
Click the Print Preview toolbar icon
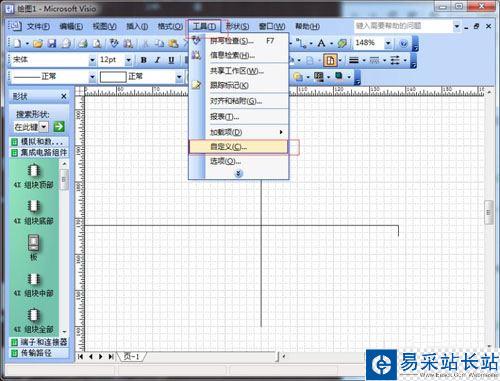(97, 43)
